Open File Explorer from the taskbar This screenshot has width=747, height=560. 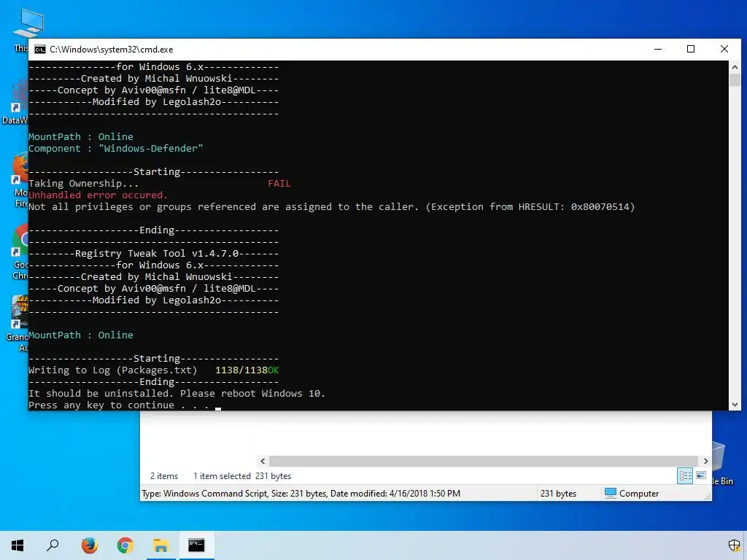(x=161, y=545)
